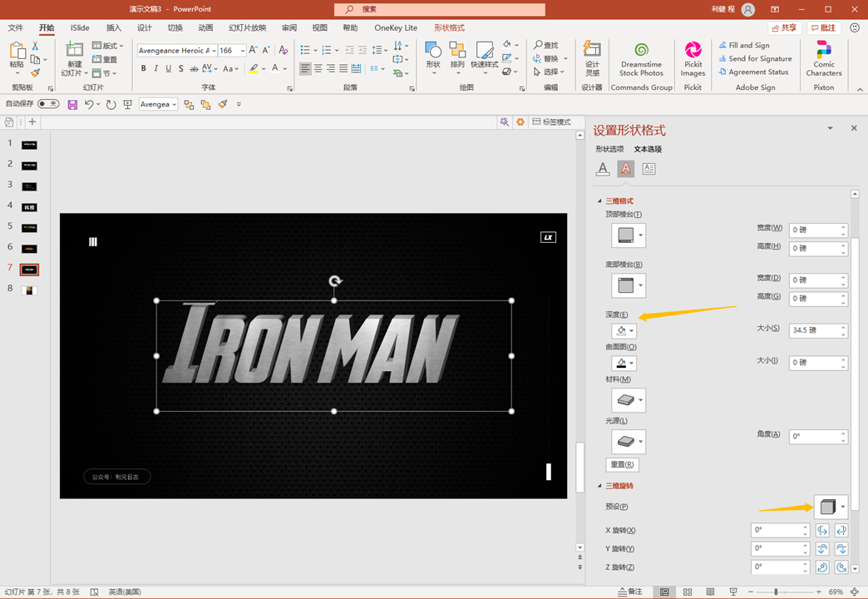The height and width of the screenshot is (599, 868).
Task: Click Agreement Status
Action: (753, 72)
